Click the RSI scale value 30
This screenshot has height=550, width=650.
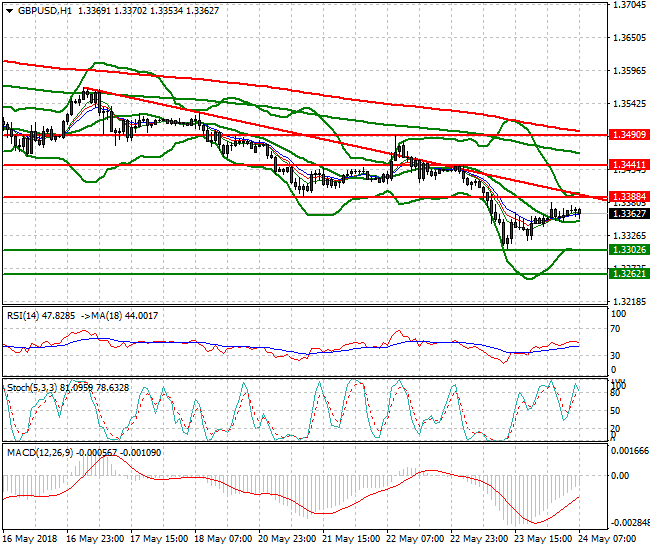point(616,356)
